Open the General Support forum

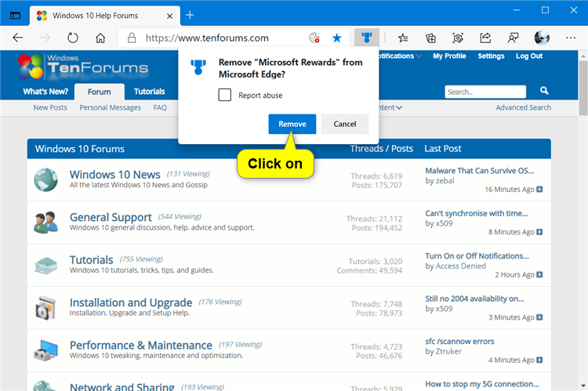[x=111, y=217]
